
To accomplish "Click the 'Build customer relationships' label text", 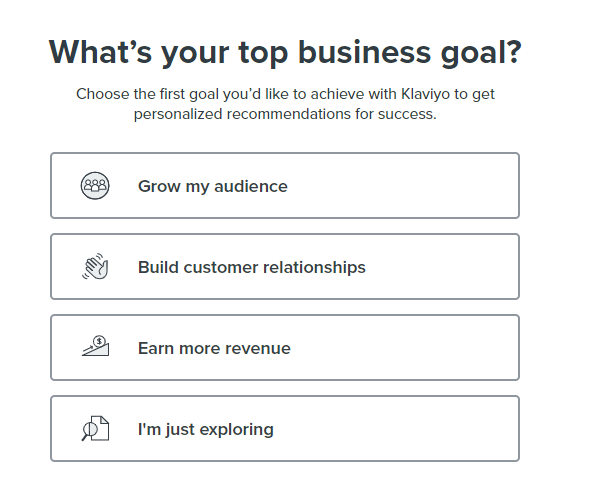I will (x=252, y=268).
